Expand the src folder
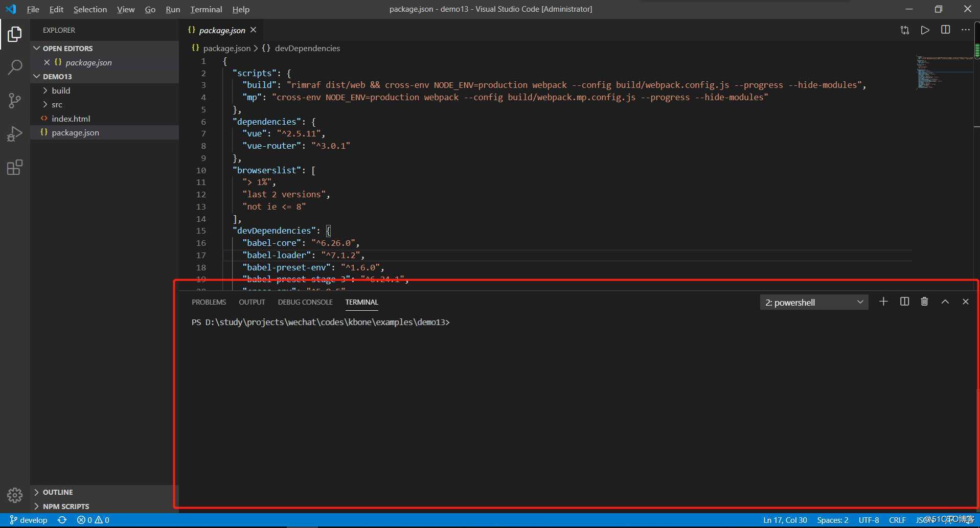This screenshot has height=528, width=980. point(105,104)
